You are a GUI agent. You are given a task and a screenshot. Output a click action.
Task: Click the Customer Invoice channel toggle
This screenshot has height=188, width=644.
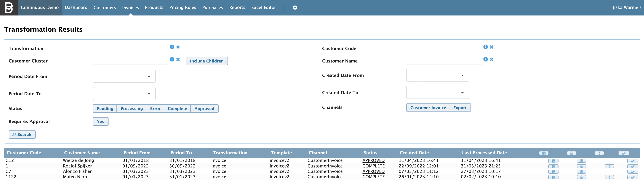click(428, 107)
